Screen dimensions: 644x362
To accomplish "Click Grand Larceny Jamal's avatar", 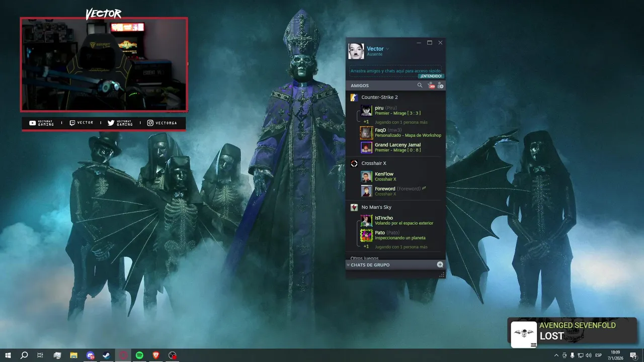I will pos(366,147).
